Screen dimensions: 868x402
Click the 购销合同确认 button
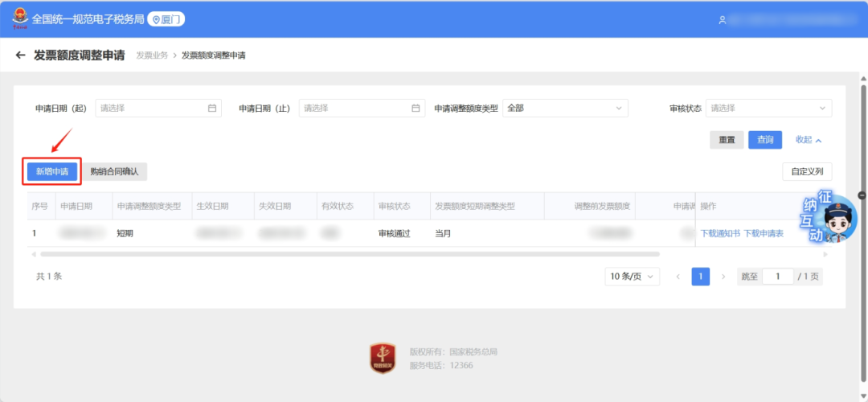click(115, 171)
